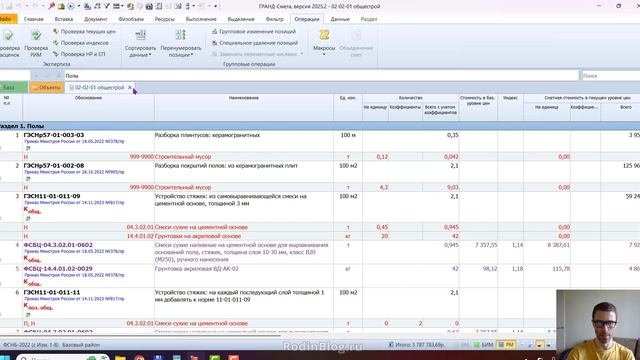The image size is (640, 360).
Task: Open Специальное удаление позиций
Action: pos(255,43)
